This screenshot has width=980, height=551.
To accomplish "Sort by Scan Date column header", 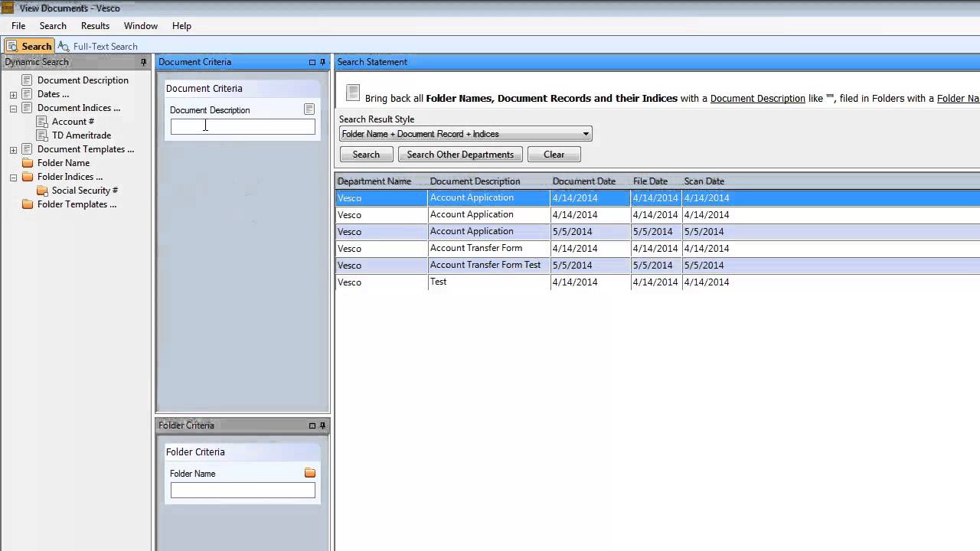I will point(704,181).
